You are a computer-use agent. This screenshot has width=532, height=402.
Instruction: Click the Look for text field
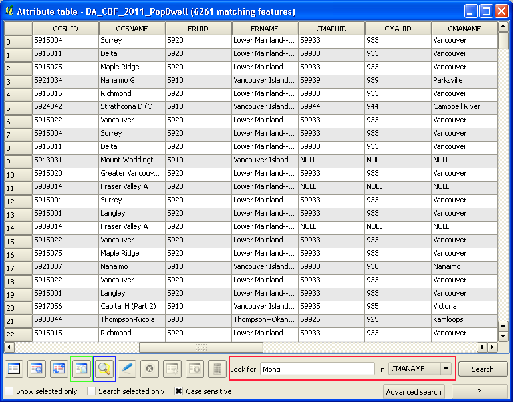coord(317,369)
